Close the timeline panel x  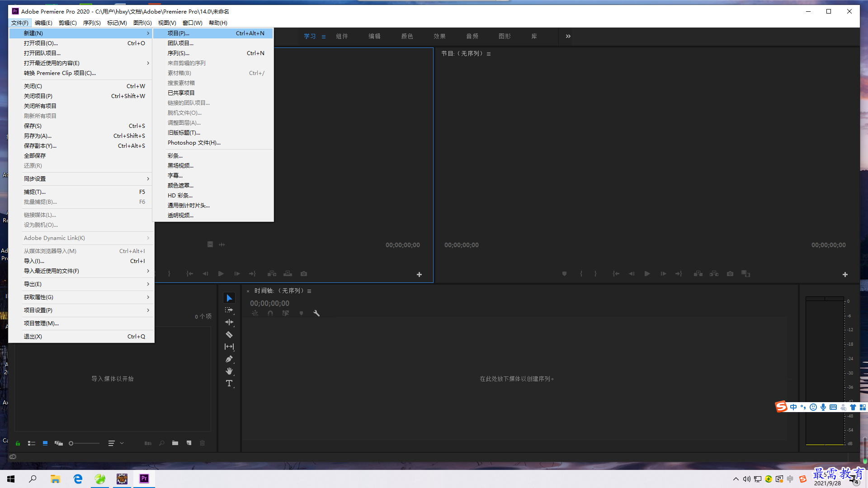coord(248,291)
